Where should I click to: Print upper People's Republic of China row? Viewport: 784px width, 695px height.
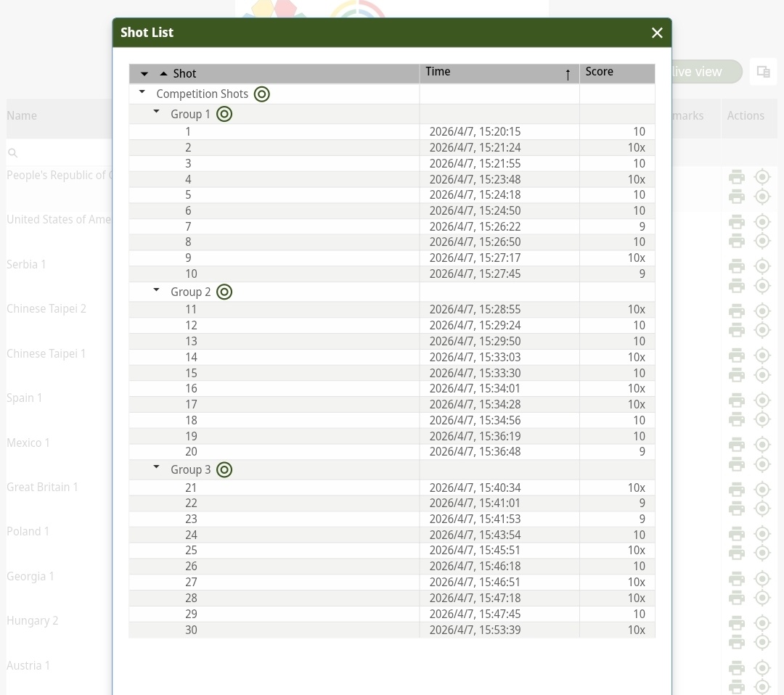pyautogui.click(x=737, y=177)
